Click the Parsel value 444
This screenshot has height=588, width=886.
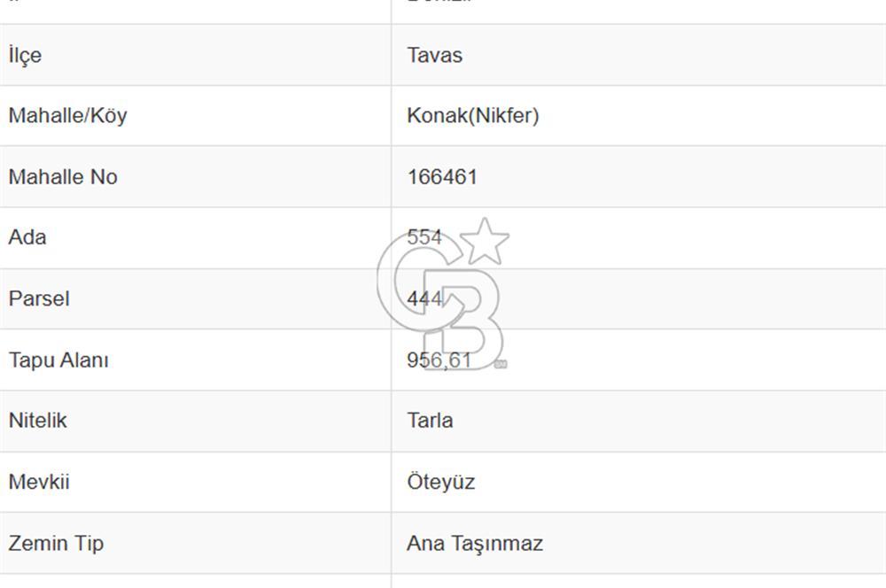point(424,298)
